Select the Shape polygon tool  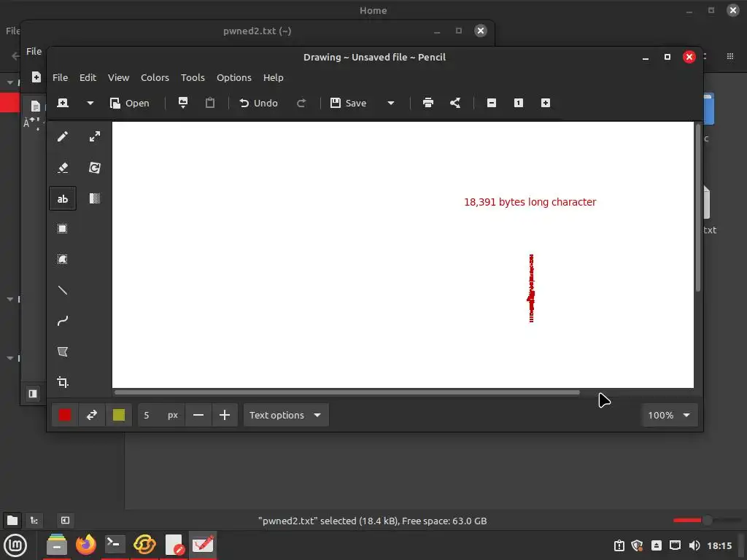[x=63, y=351]
